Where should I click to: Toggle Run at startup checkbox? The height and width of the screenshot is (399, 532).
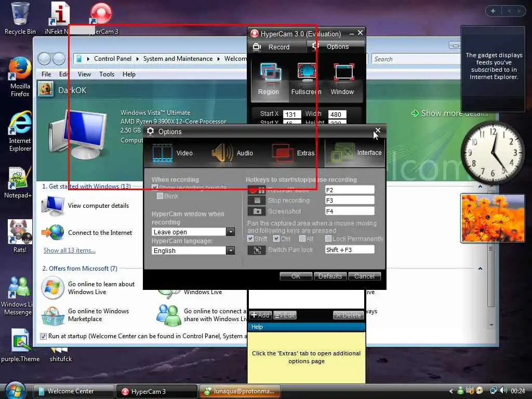(x=43, y=336)
